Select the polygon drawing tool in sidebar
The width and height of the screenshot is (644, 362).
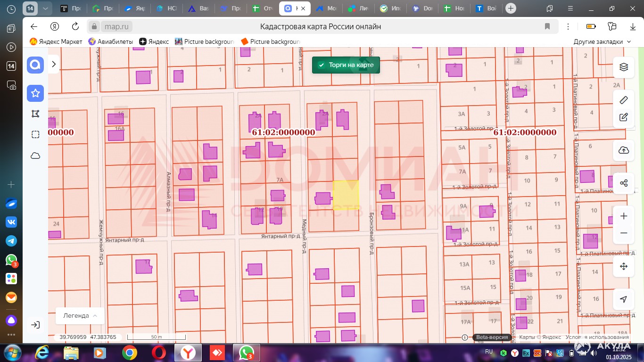tap(35, 114)
